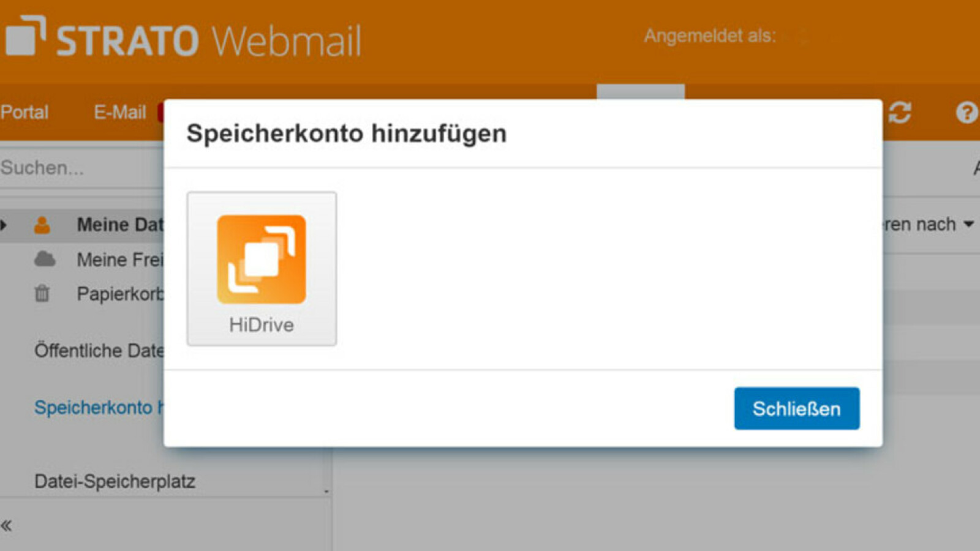The height and width of the screenshot is (551, 980).
Task: Open the help question mark icon
Action: 966,113
